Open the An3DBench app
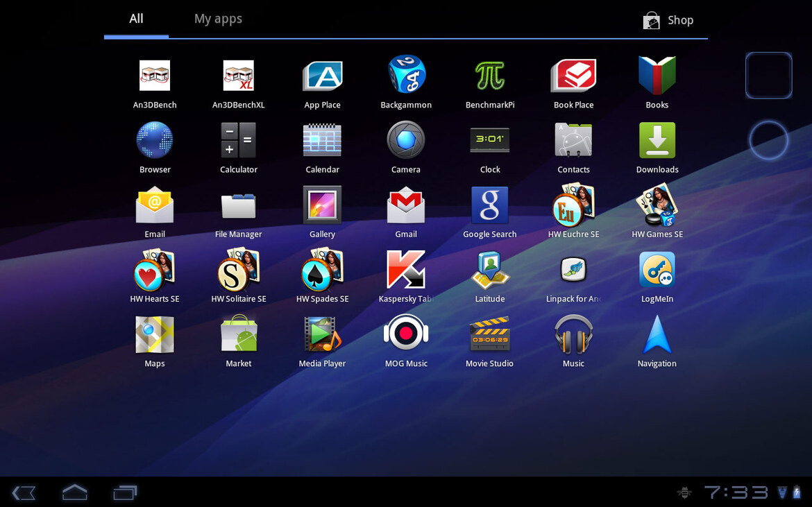812x507 pixels. coord(155,76)
